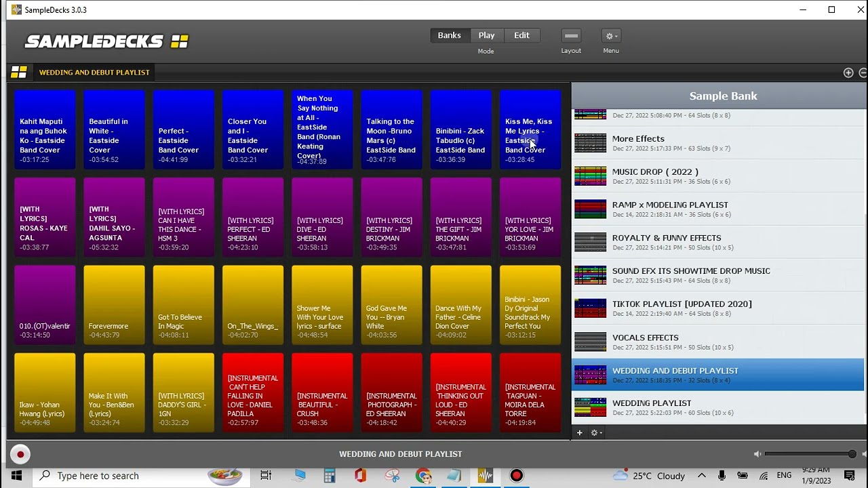Open the Windows Start menu

(16, 476)
